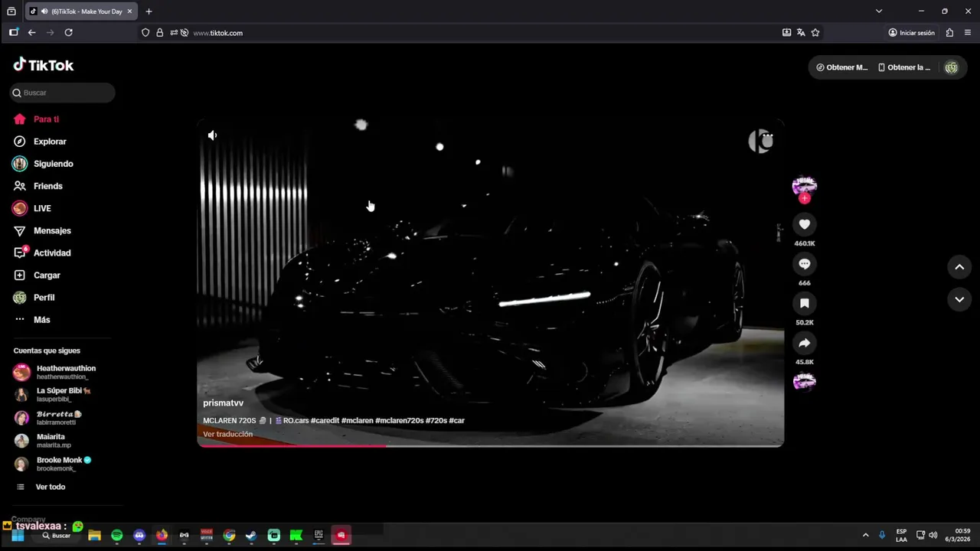Translate the page via the translate icon
The image size is (980, 551).
click(801, 33)
